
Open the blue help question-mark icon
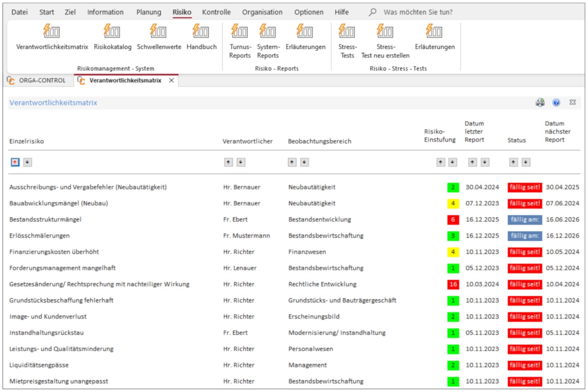coord(556,103)
